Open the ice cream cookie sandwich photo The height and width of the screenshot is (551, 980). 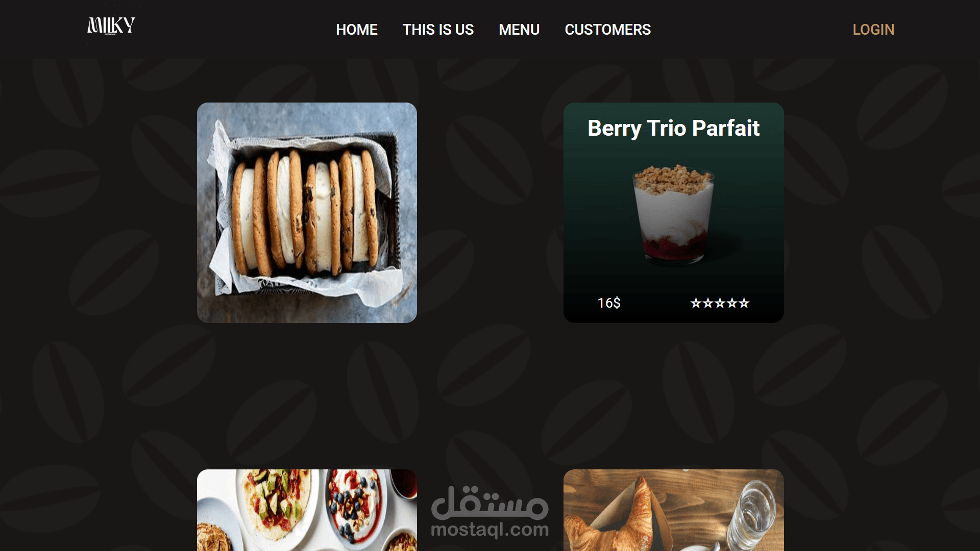coord(307,213)
